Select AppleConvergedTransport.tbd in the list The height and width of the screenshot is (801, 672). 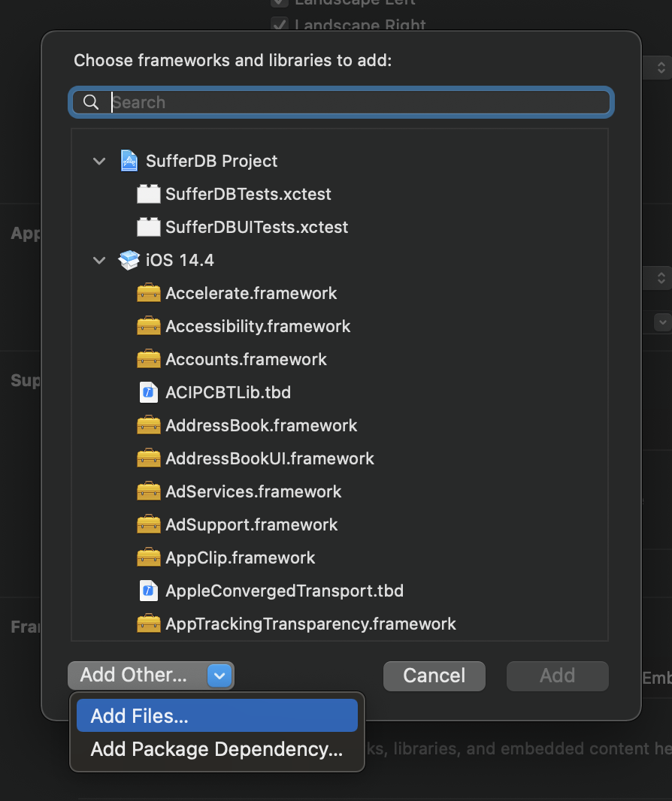click(340, 591)
